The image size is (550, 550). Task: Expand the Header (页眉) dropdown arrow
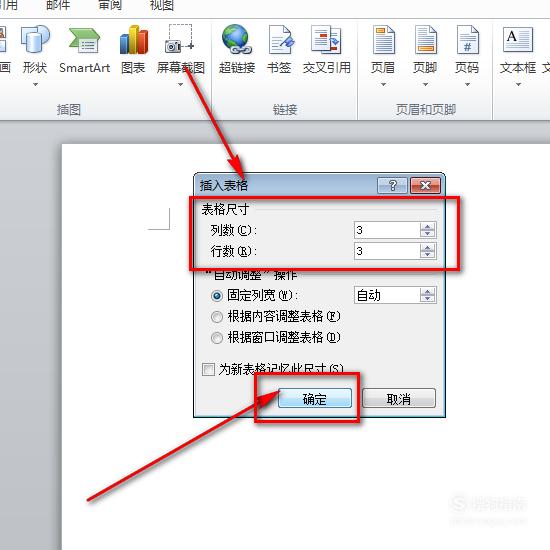383,85
